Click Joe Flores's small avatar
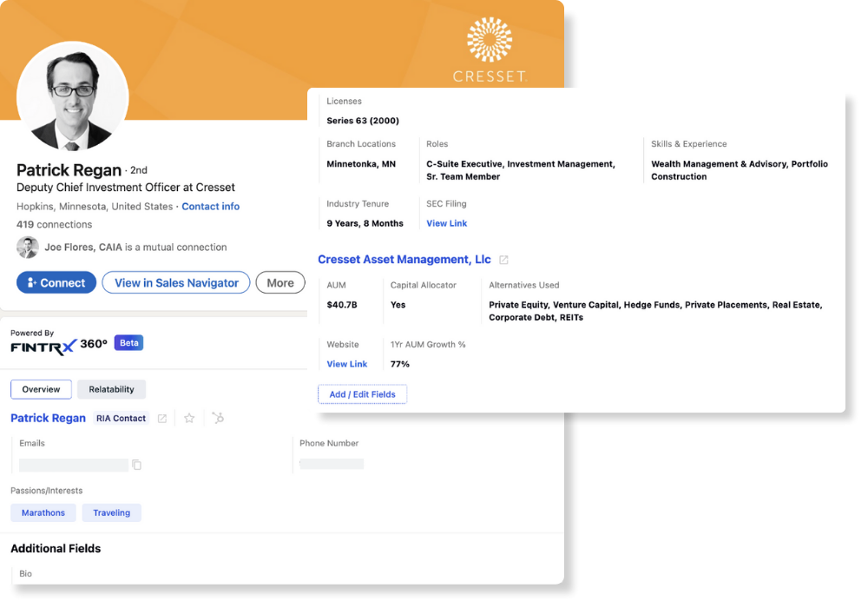This screenshot has width=868, height=608. coord(28,248)
